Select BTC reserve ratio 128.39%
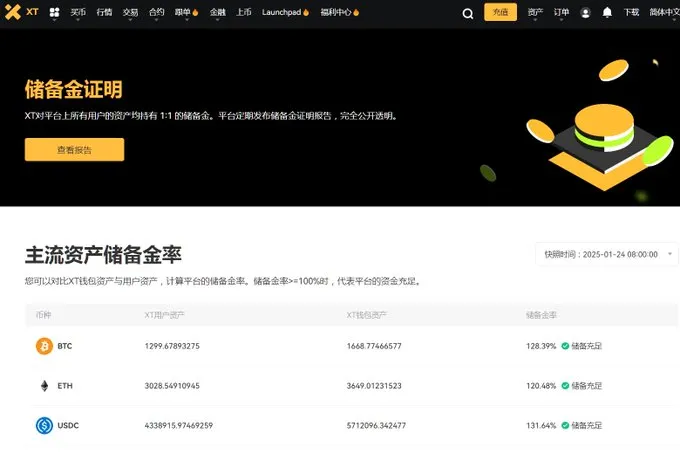The width and height of the screenshot is (680, 454). click(x=541, y=346)
